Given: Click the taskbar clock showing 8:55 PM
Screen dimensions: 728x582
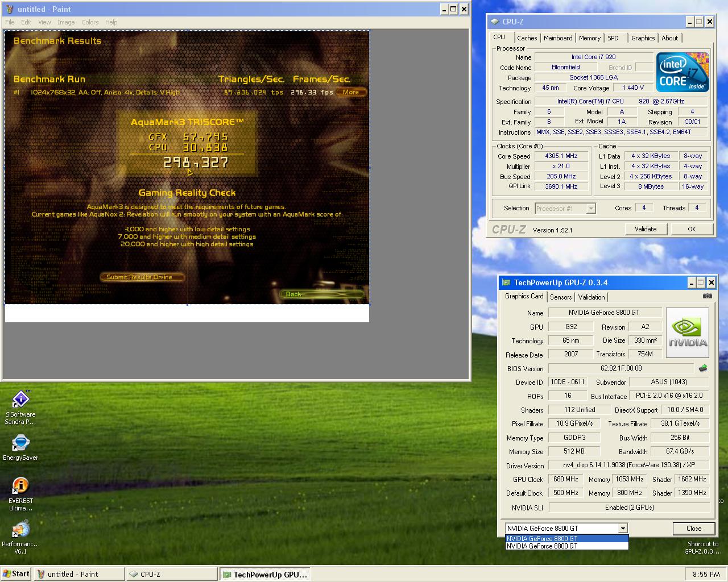Looking at the screenshot, I should 706,575.
